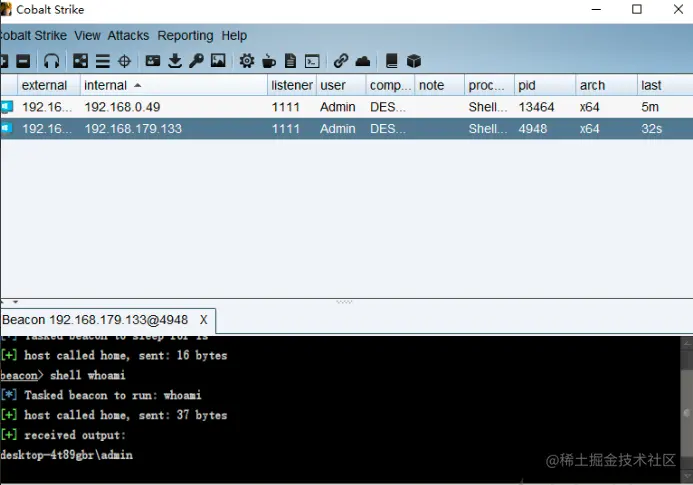Open the Attacks menu
The height and width of the screenshot is (485, 693).
(128, 35)
